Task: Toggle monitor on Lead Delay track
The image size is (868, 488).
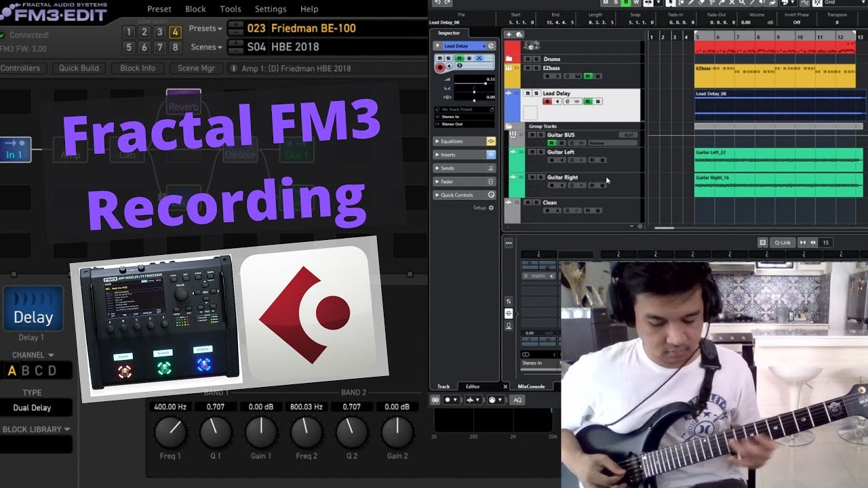Action: tap(557, 102)
